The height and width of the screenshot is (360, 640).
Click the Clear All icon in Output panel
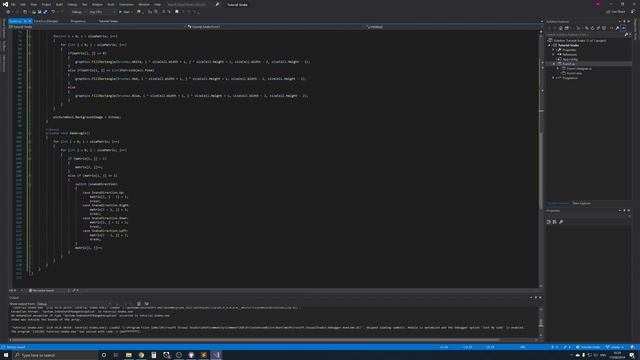tap(139, 304)
